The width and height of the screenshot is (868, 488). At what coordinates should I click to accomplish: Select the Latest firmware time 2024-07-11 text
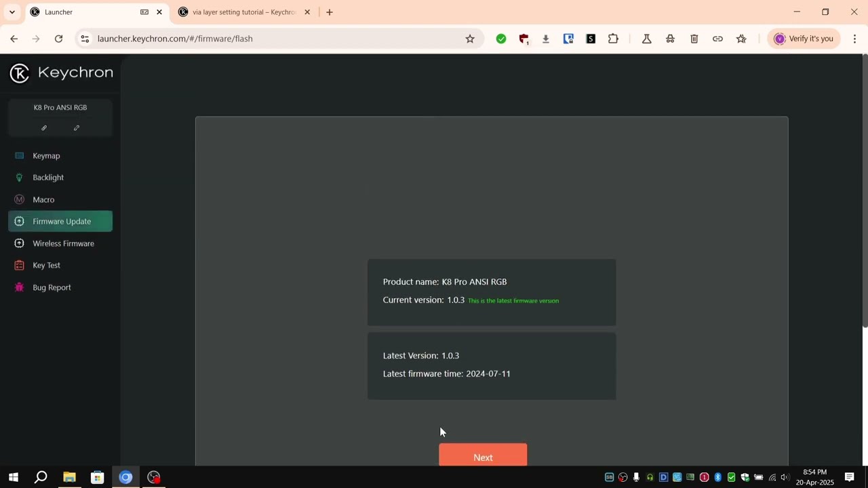point(446,373)
